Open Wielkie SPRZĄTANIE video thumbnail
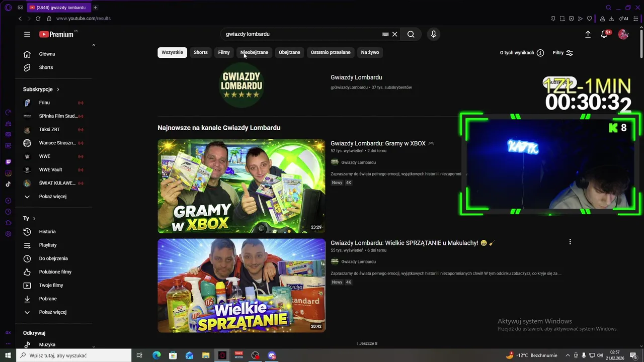This screenshot has height=362, width=644. 242,286
